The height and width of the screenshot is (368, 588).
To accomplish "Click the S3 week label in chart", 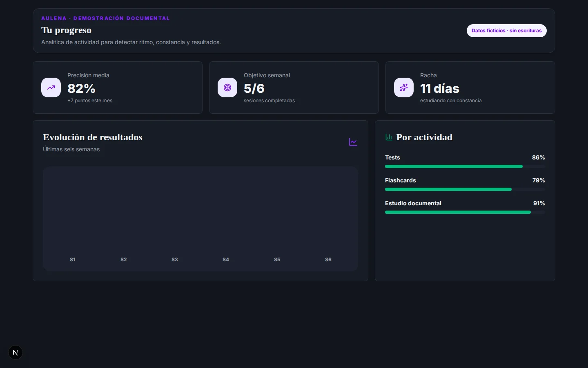I will [x=175, y=260].
